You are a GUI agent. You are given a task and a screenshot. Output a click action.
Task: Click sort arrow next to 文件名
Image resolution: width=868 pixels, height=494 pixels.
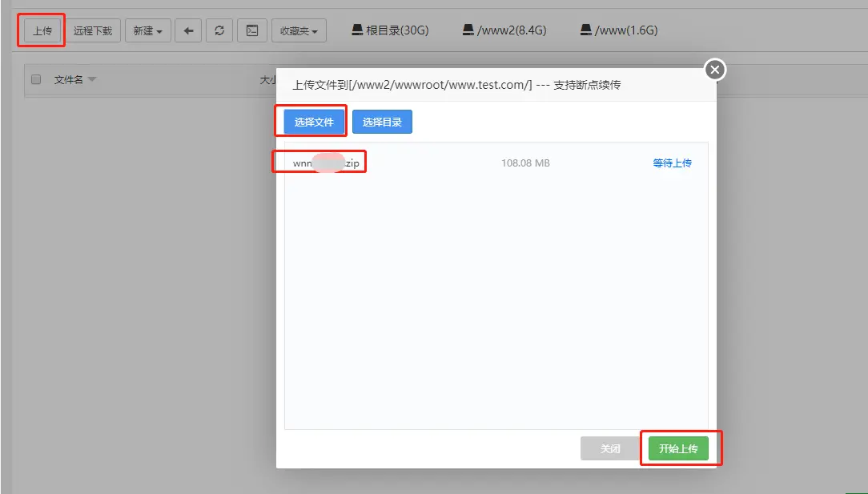92,80
